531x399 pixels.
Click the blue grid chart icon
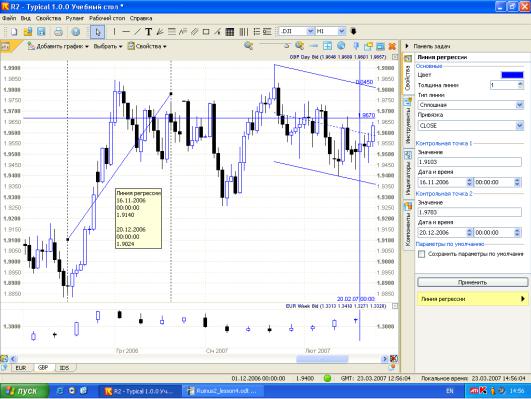click(x=327, y=46)
